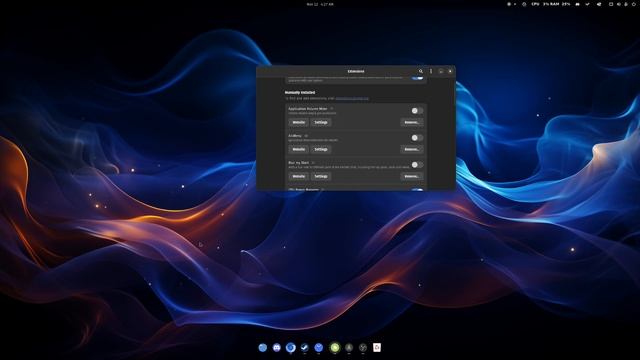Select the Blur my Shell title text
The width and height of the screenshot is (640, 360).
coord(298,162)
